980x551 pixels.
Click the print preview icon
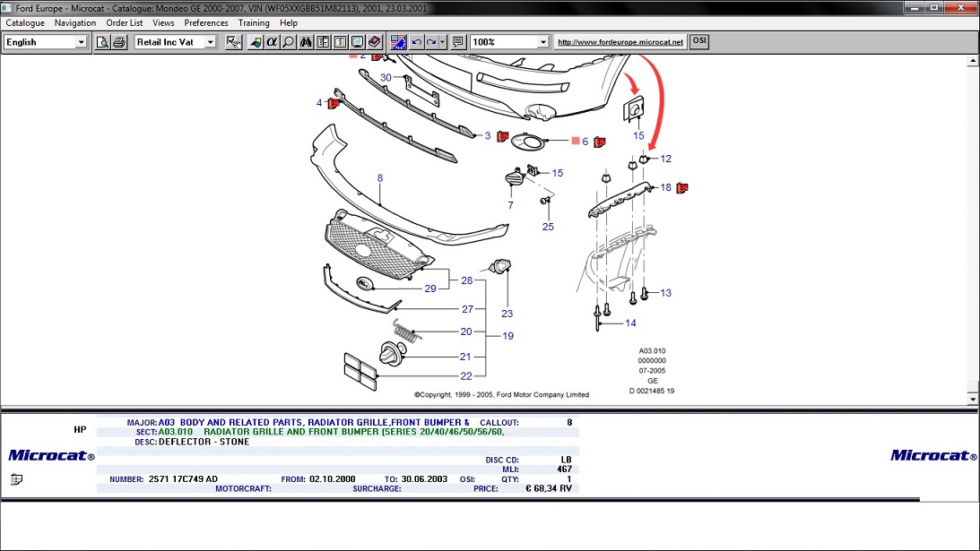[103, 42]
